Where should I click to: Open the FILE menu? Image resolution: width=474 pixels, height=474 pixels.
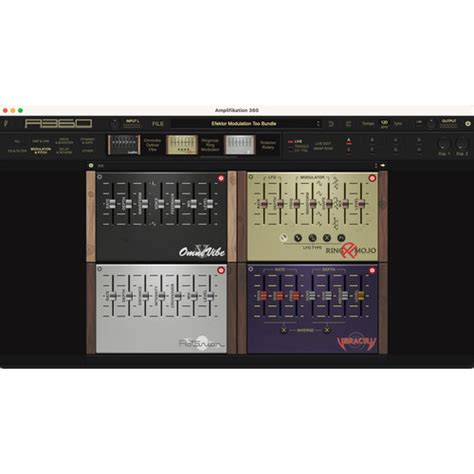pyautogui.click(x=158, y=124)
